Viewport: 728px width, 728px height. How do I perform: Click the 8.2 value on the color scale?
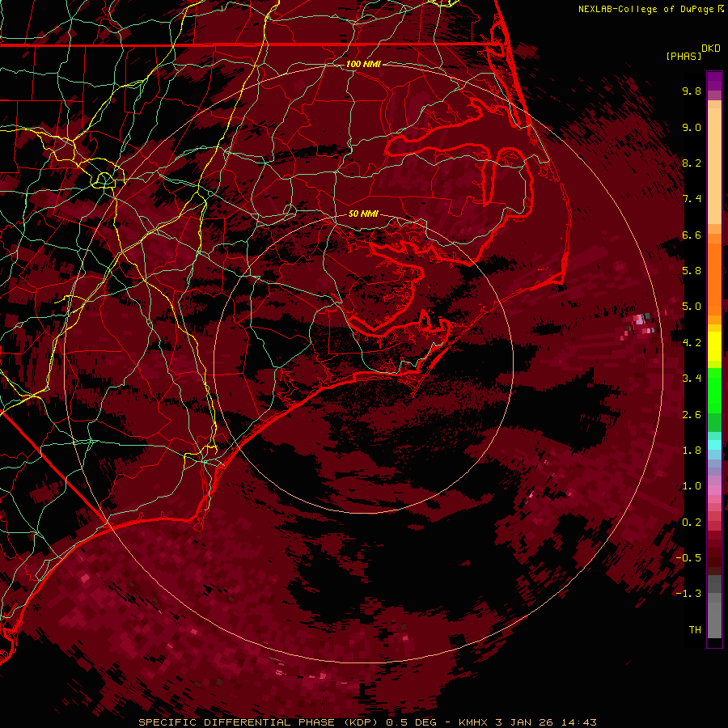692,163
